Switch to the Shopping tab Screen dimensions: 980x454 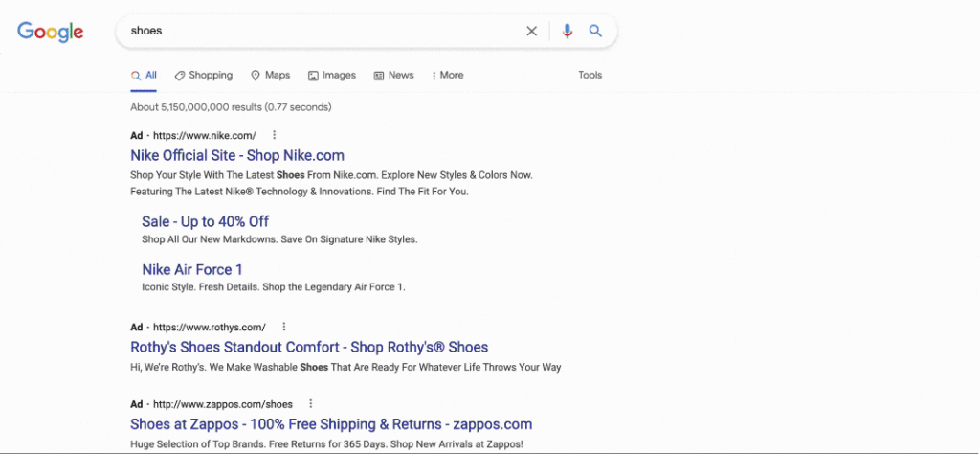point(203,75)
